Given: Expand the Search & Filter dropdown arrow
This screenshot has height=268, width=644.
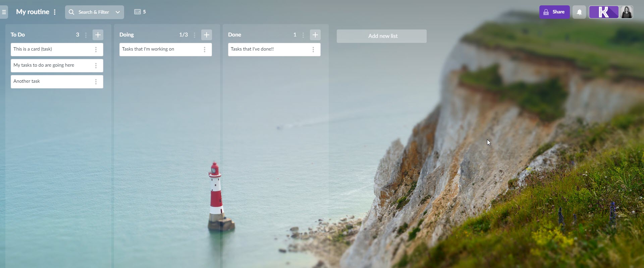Looking at the screenshot, I should point(118,12).
